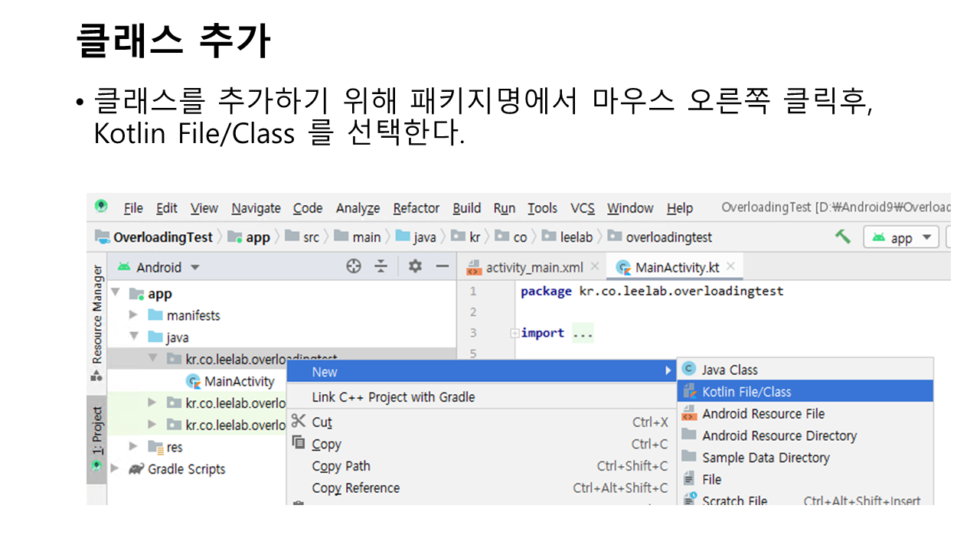980x551 pixels.
Task: Open project panel gear settings icon
Action: coord(415,266)
